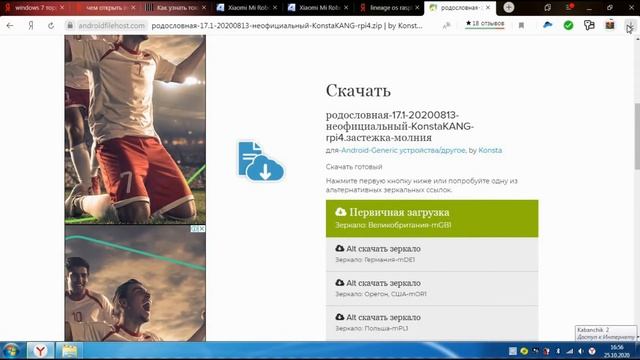The image size is (640, 360).
Task: Open the notifications menu with red badge
Action: tap(569, 7)
